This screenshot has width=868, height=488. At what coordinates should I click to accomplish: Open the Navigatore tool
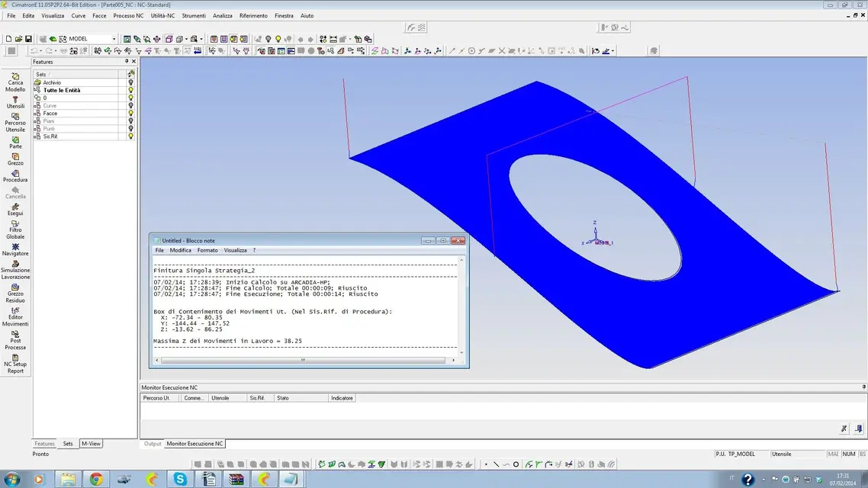coord(15,247)
